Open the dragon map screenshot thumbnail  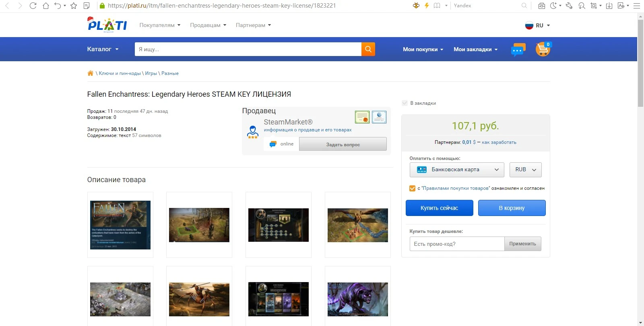358,225
